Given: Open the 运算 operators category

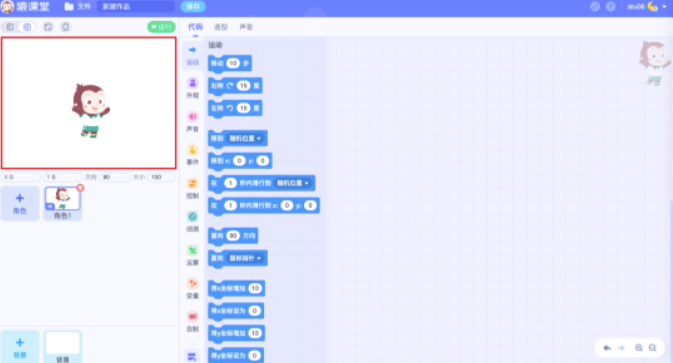Looking at the screenshot, I should [x=192, y=255].
